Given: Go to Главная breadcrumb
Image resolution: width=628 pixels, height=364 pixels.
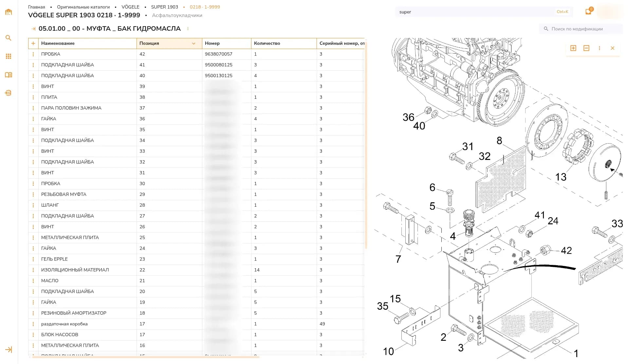Looking at the screenshot, I should (x=37, y=7).
